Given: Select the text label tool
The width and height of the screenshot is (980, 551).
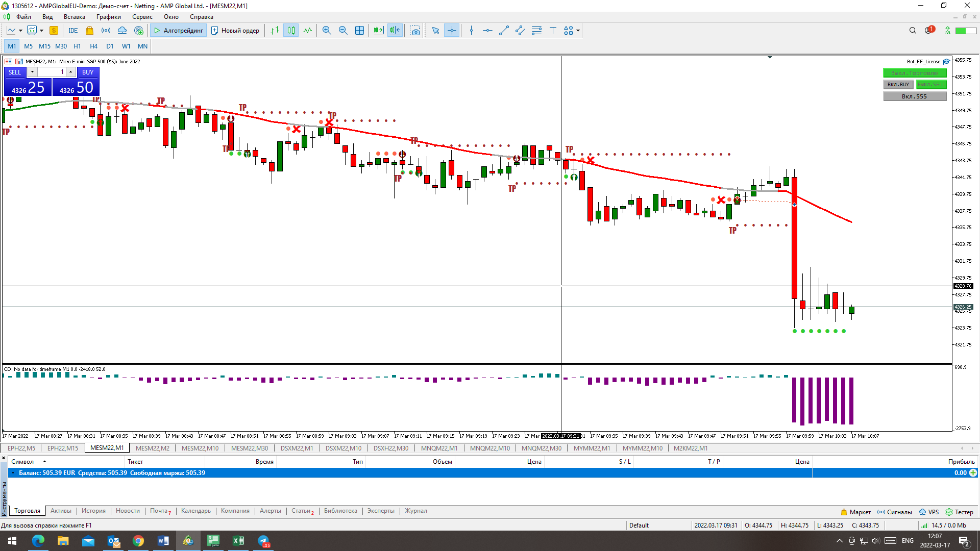Looking at the screenshot, I should click(x=553, y=31).
